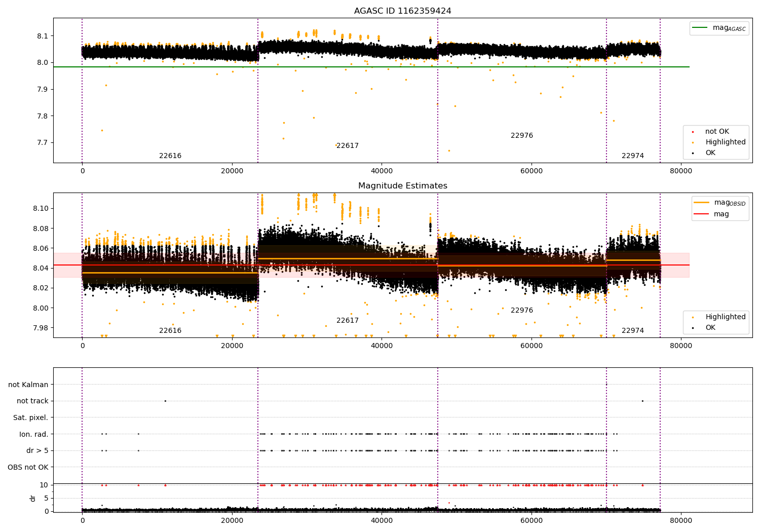760x532 pixels.
Task: Click the 'dr > 5' axis label
Action: [37, 450]
